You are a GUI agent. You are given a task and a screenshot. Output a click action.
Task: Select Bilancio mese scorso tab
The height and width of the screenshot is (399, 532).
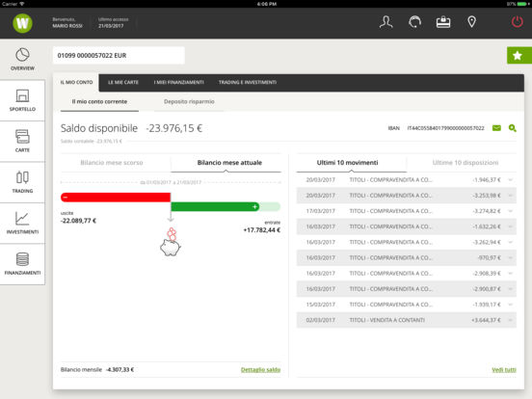112,163
